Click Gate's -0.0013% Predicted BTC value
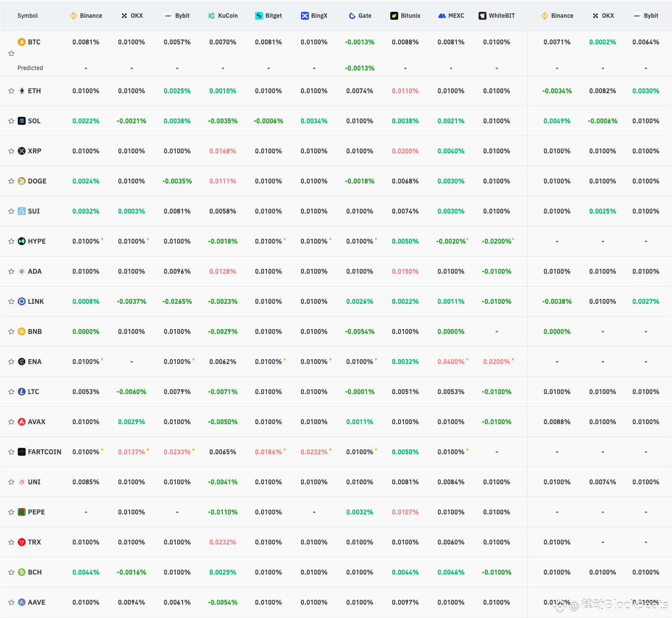The image size is (672, 618). tap(360, 68)
